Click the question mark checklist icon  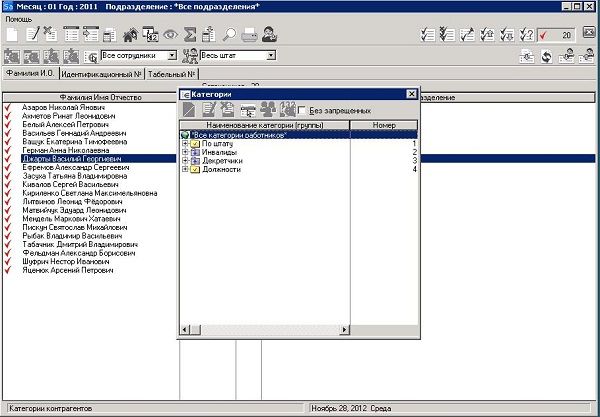tap(527, 35)
